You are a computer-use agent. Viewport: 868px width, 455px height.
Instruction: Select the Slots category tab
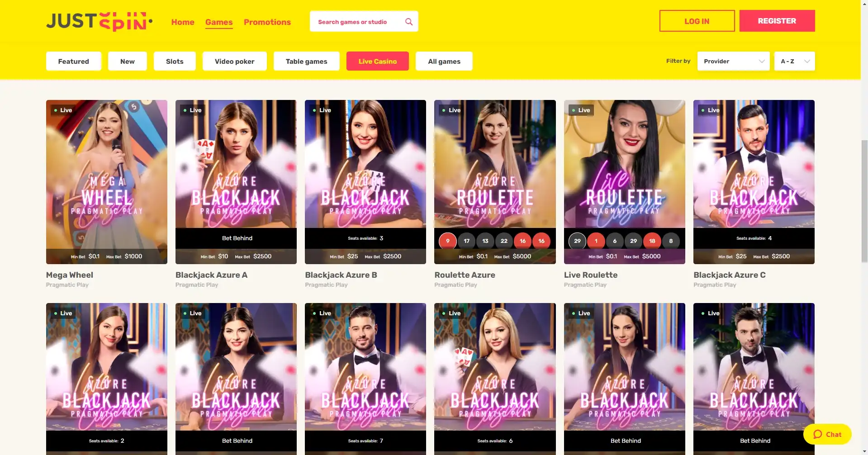click(x=175, y=61)
